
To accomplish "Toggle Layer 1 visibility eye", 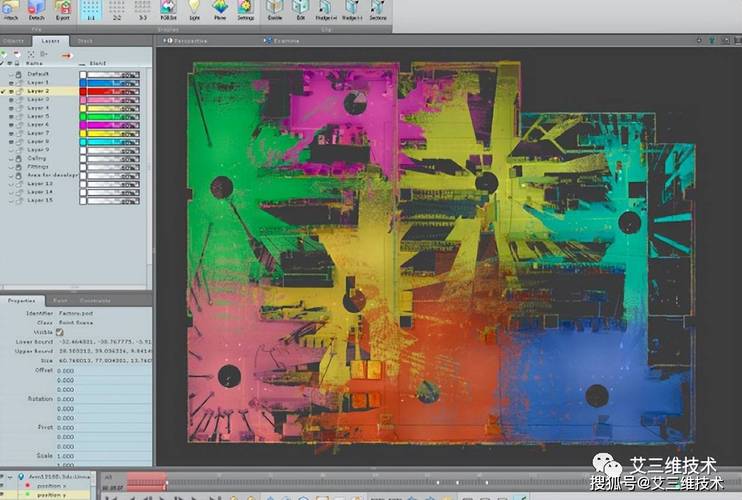I will tap(11, 83).
